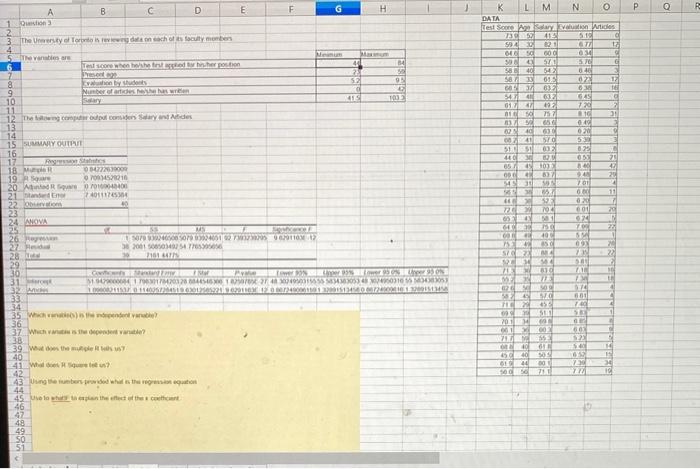The width and height of the screenshot is (700, 469).
Task: Click the 'Coefficients' column heading
Action: (x=108, y=273)
